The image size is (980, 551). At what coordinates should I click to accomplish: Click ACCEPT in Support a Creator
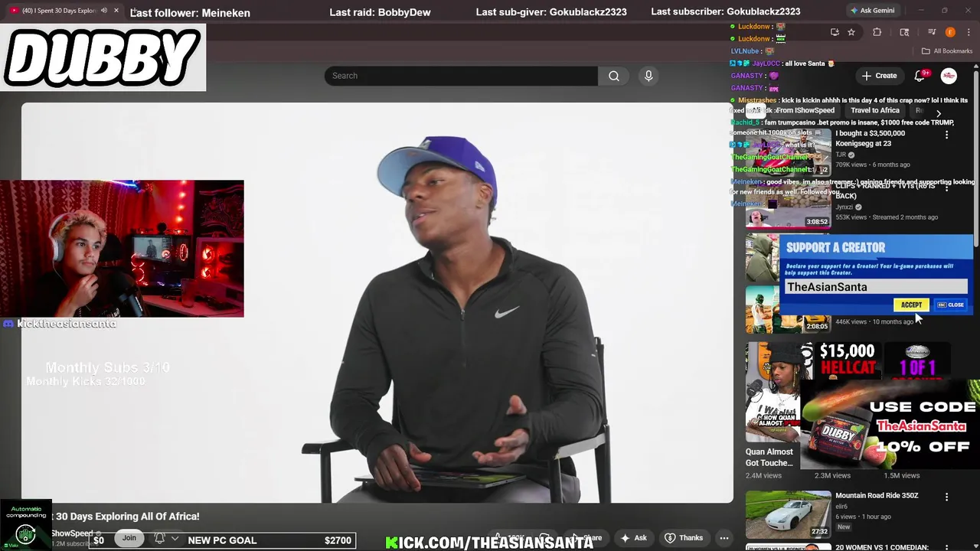911,305
